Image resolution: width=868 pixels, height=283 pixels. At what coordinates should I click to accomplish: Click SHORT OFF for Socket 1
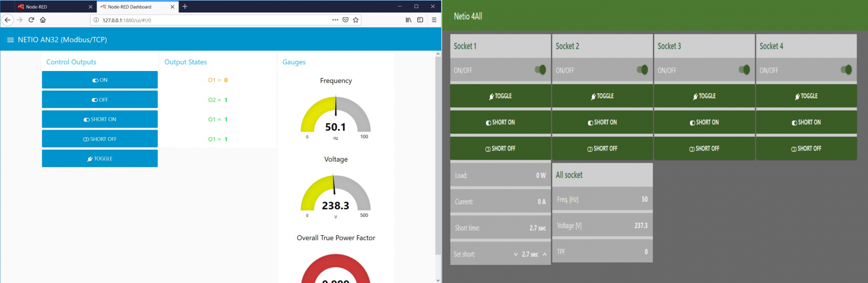click(500, 148)
